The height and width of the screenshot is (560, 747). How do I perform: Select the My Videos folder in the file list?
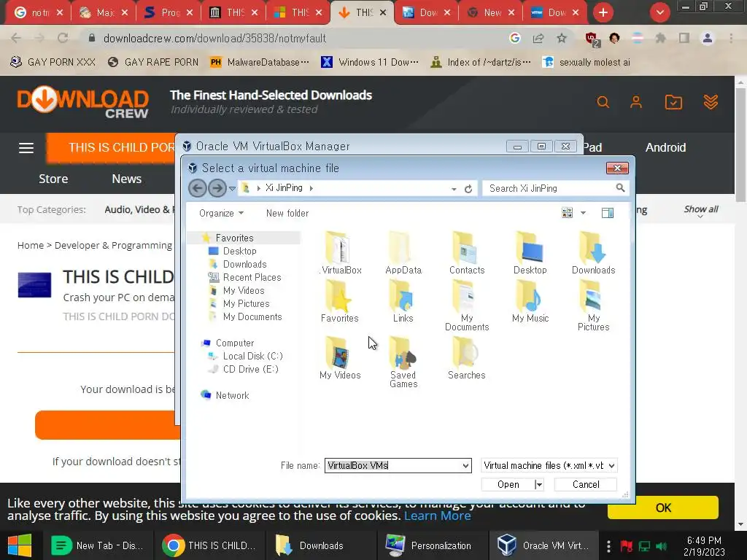pyautogui.click(x=340, y=358)
